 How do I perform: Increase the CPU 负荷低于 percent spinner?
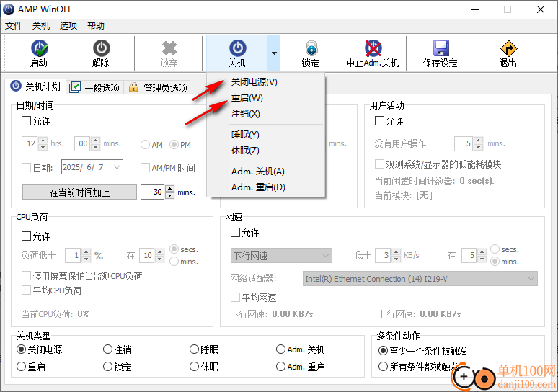(86, 252)
